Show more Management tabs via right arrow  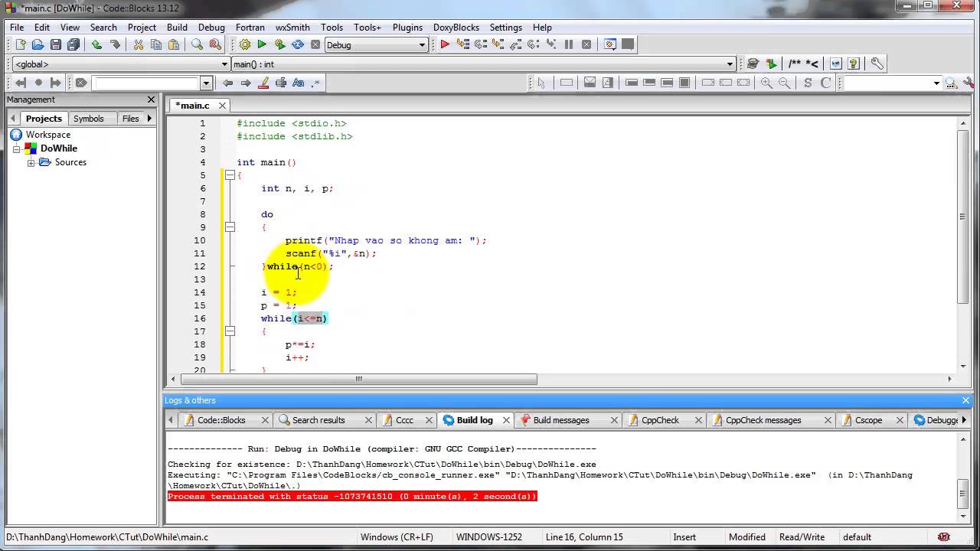[x=149, y=119]
